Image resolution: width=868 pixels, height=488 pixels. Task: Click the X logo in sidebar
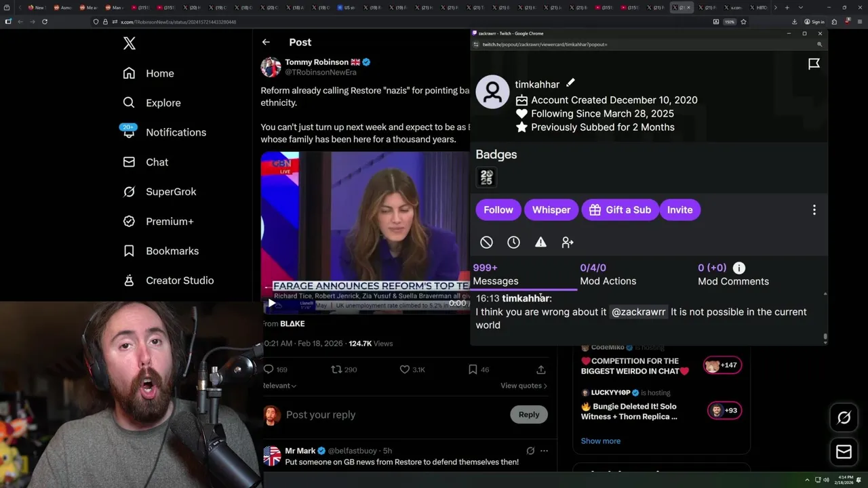click(x=130, y=44)
